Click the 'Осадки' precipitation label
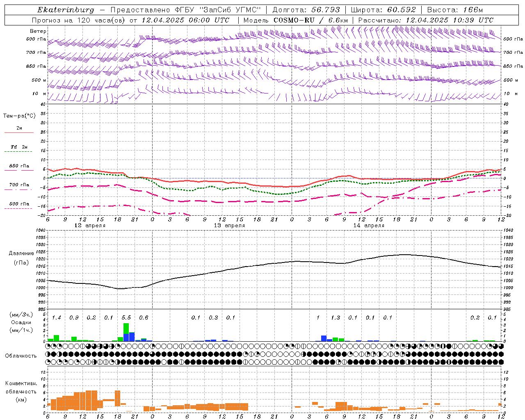Screen dimensions: 525x420 click(21, 322)
